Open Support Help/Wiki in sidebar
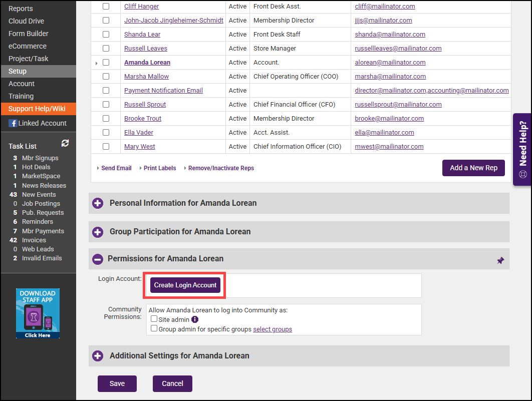Screen dimensions: 532x401 (37, 109)
